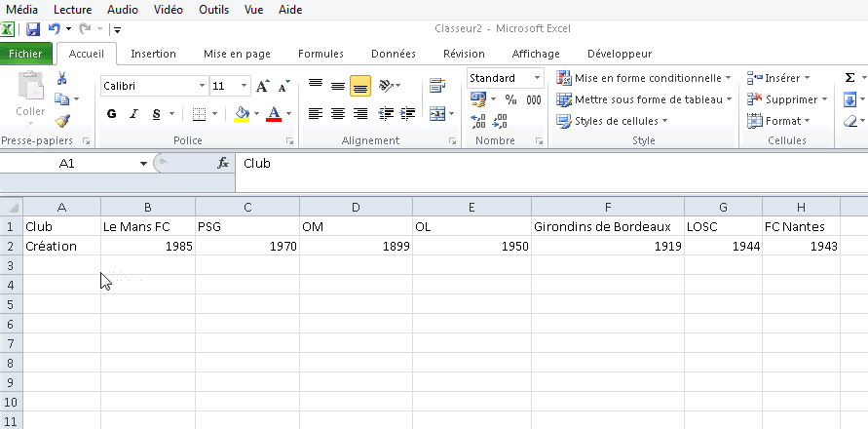The image size is (868, 429).
Task: Click the fill down arrow icon
Action: (x=849, y=99)
